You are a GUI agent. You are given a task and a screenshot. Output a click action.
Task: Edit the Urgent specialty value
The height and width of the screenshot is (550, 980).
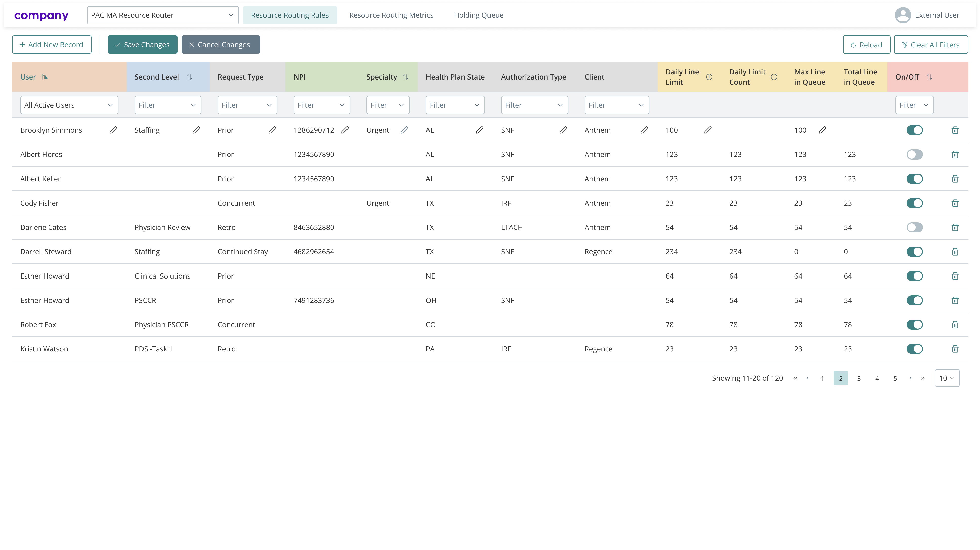click(404, 130)
